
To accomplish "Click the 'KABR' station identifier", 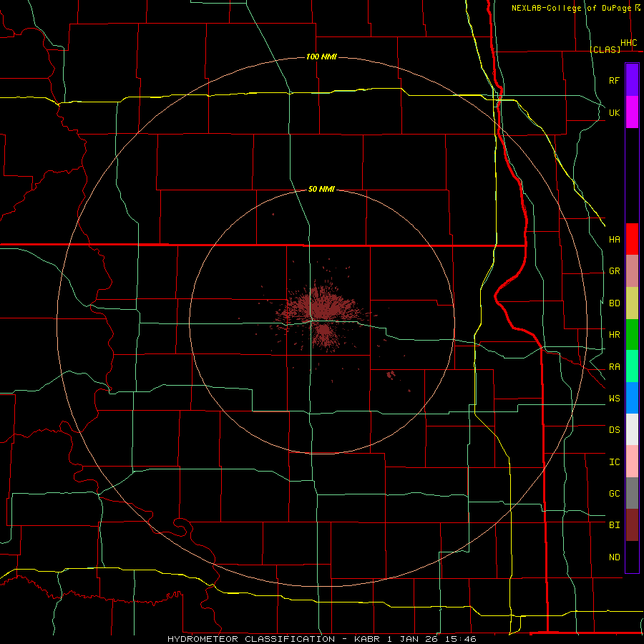I will [x=367, y=639].
